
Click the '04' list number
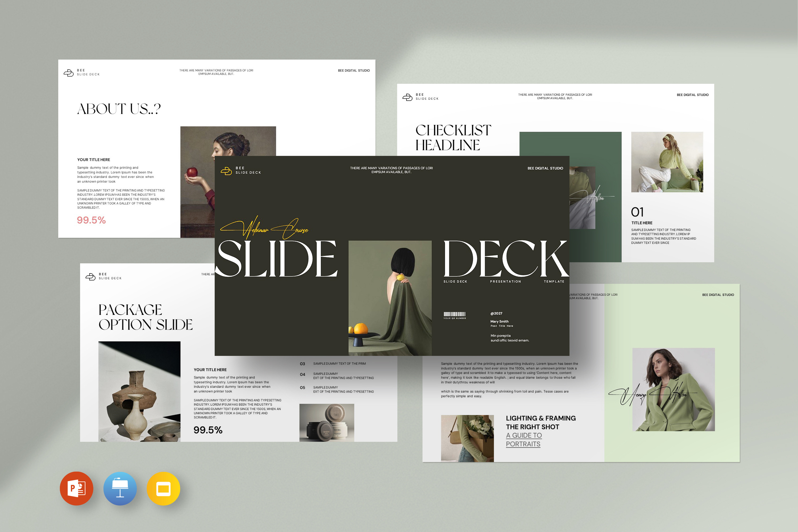pos(303,375)
